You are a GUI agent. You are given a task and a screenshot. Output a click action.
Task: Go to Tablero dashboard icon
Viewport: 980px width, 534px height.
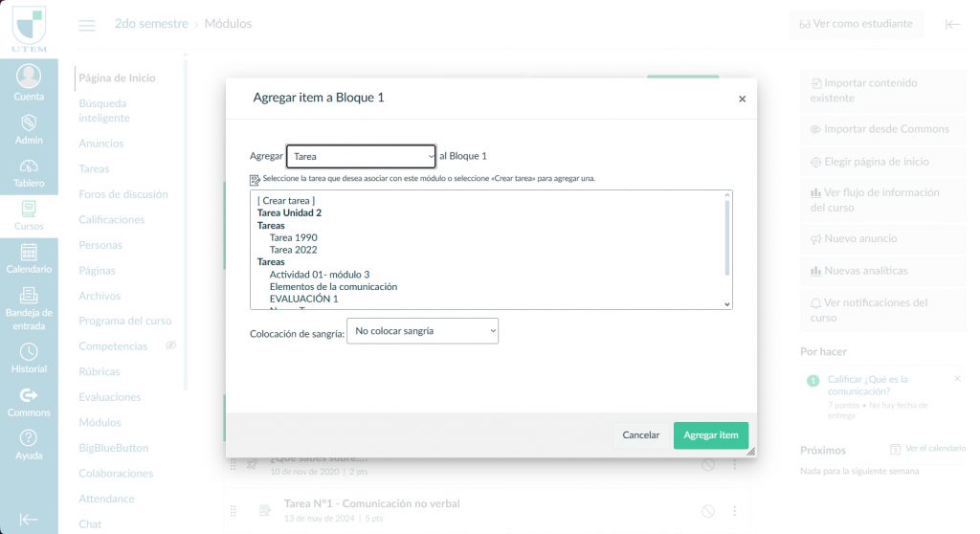coord(29,167)
